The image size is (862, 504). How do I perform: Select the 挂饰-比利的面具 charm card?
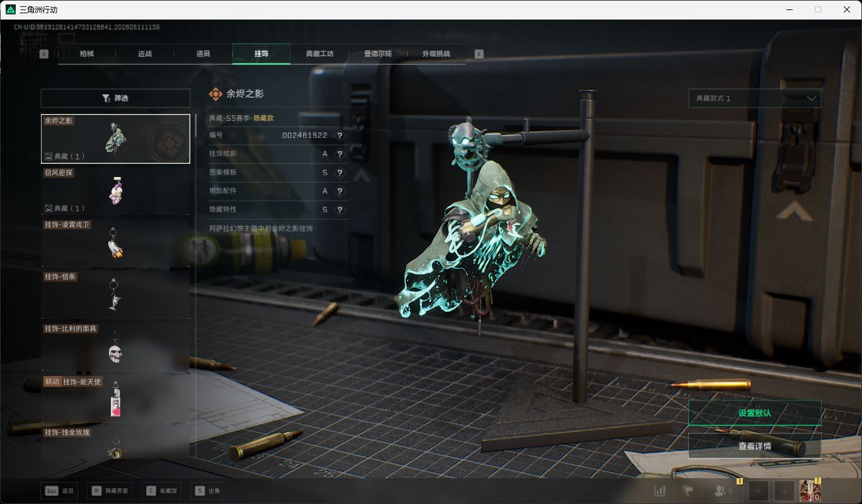(115, 346)
